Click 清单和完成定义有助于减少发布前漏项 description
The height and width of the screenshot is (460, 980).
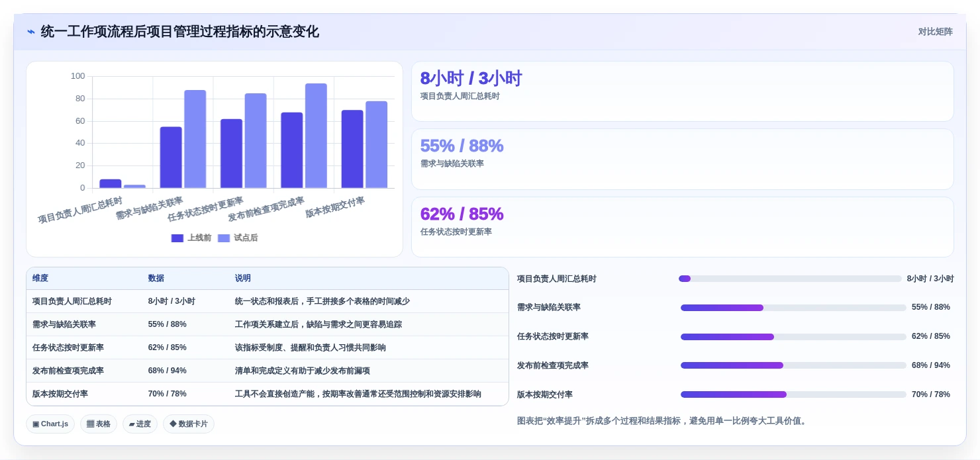[x=303, y=371]
